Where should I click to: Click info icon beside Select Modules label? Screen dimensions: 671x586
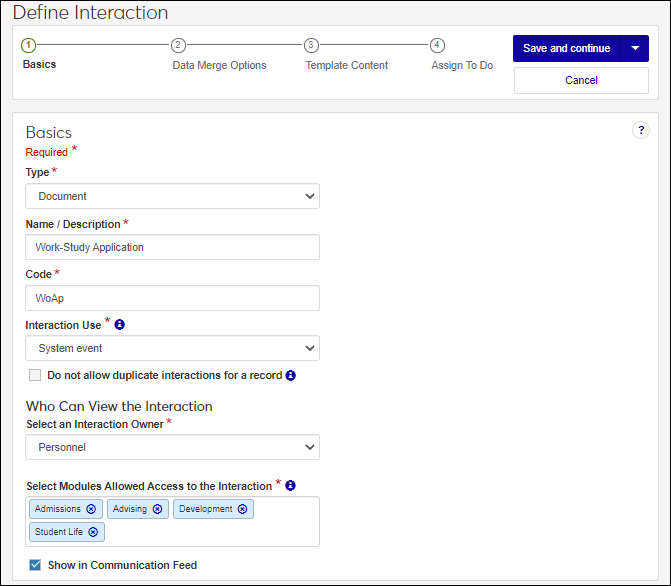click(x=290, y=486)
